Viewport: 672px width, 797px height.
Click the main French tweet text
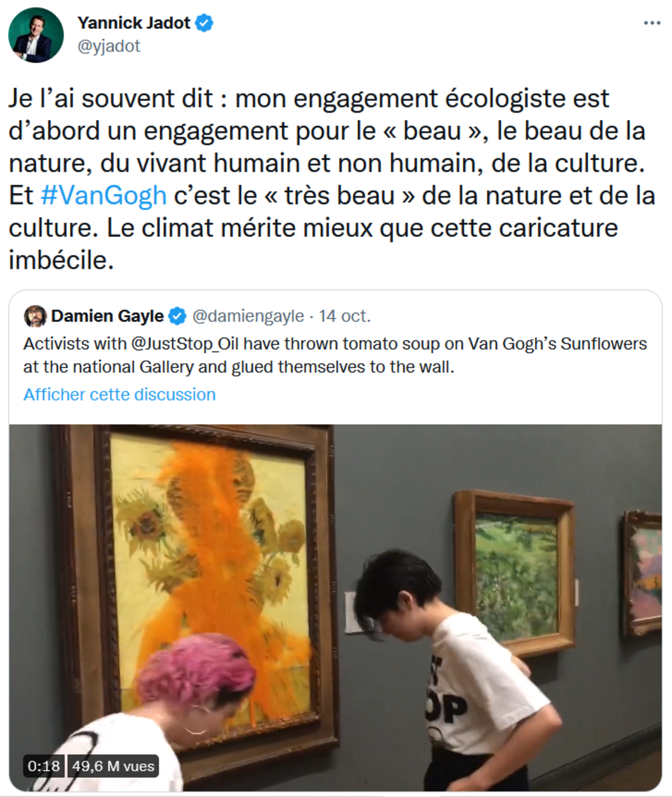(x=331, y=179)
